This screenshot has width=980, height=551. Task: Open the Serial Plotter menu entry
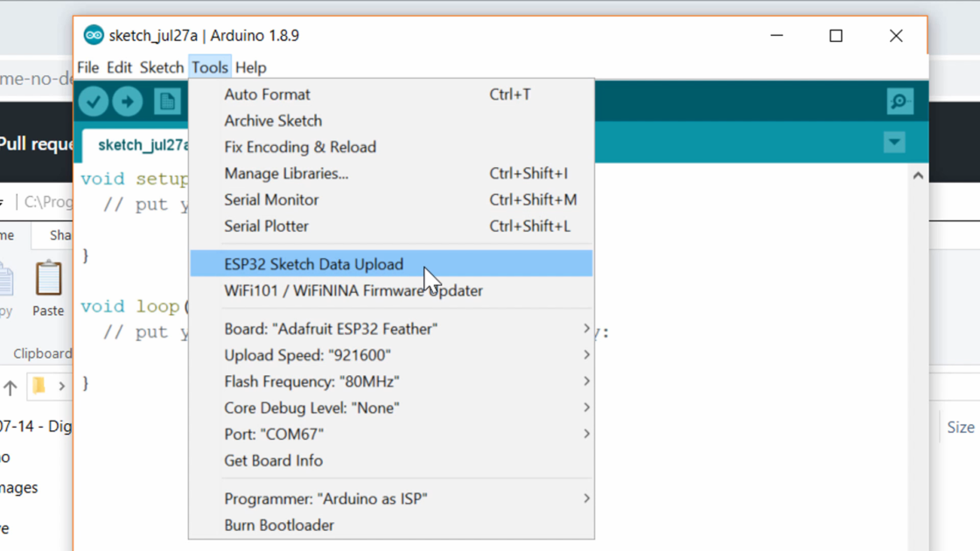[266, 226]
